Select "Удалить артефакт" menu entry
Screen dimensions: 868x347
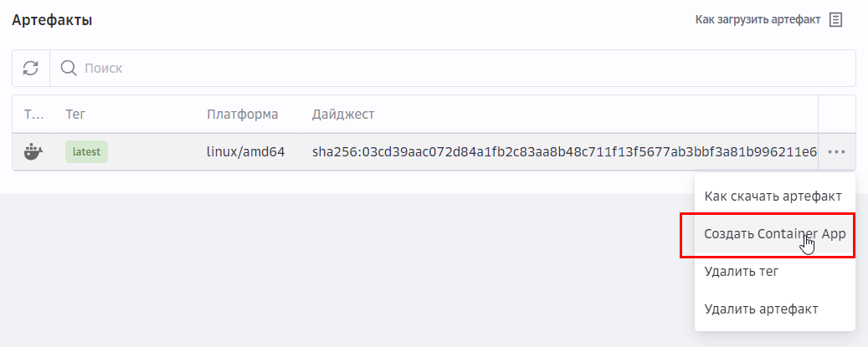[x=761, y=309]
